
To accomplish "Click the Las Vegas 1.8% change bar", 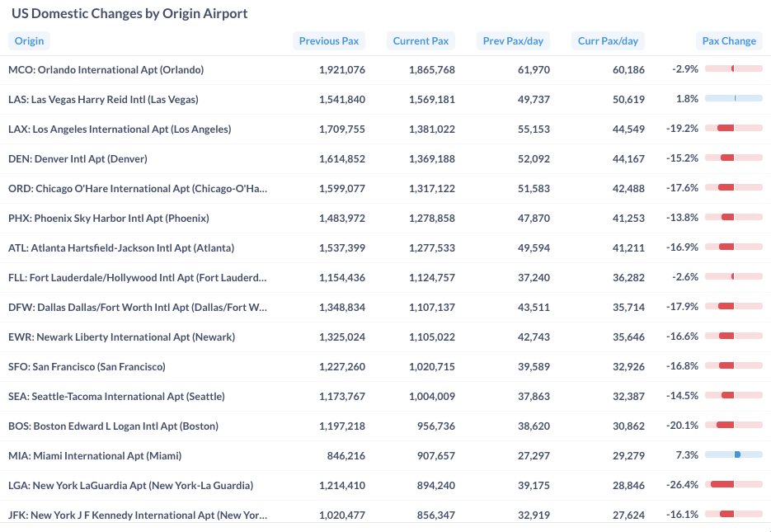I will (x=734, y=98).
